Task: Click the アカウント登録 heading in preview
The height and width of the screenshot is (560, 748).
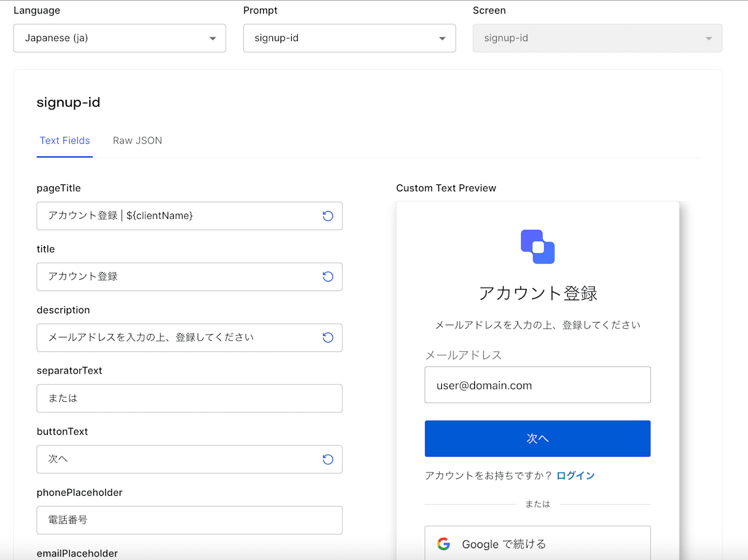Action: (538, 293)
